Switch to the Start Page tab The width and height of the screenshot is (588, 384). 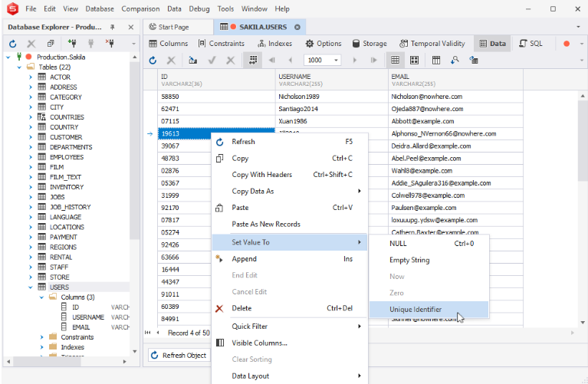pos(169,27)
